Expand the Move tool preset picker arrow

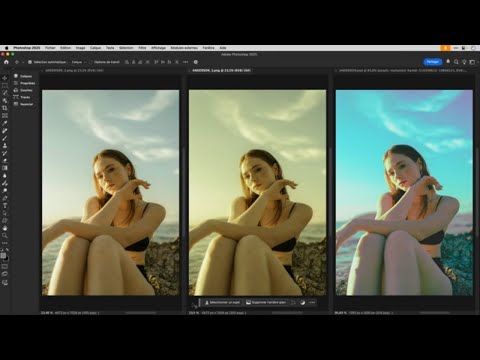coord(23,62)
